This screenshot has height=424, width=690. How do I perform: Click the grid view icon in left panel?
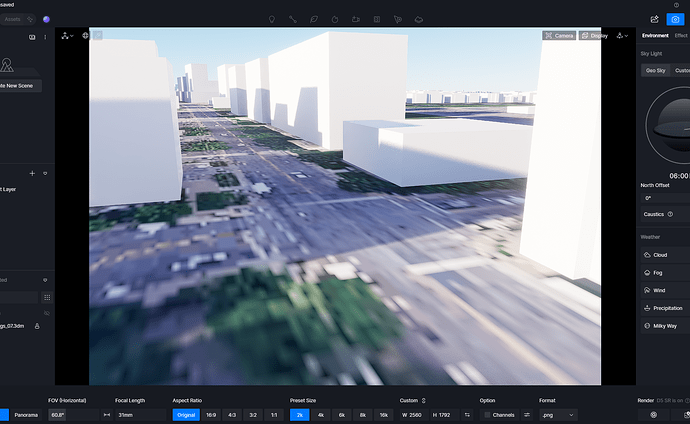click(47, 298)
